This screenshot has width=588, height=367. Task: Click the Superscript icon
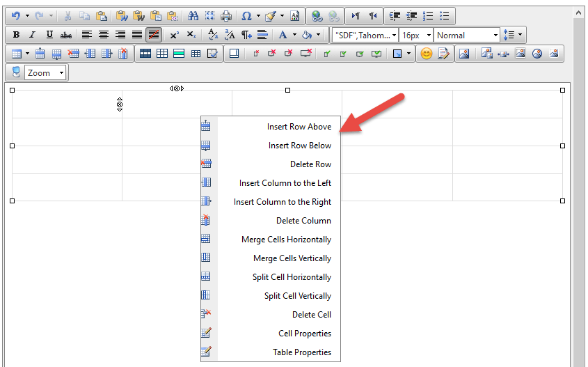tap(175, 35)
